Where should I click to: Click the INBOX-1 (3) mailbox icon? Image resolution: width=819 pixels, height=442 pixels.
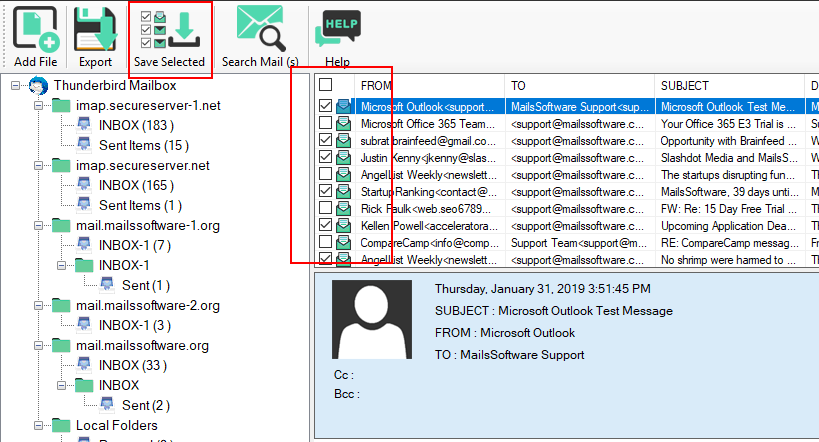point(84,325)
